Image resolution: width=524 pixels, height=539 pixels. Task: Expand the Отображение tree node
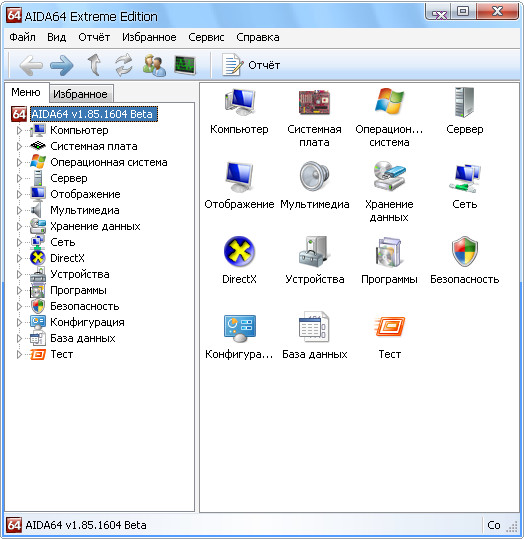[19, 194]
